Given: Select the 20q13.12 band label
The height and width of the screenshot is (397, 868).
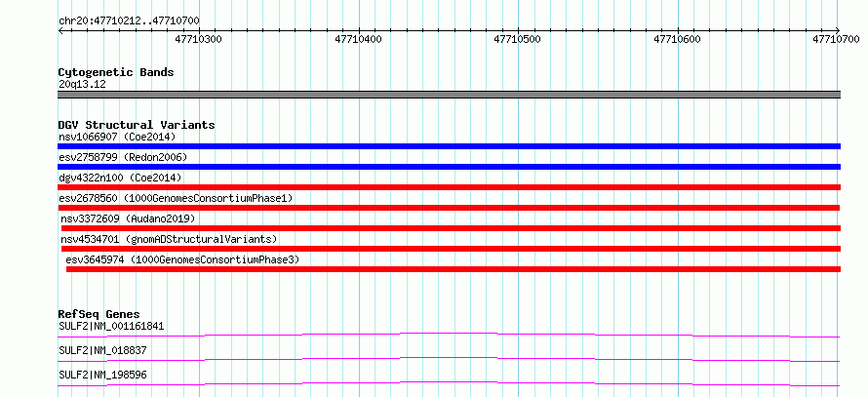Looking at the screenshot, I should [x=82, y=85].
